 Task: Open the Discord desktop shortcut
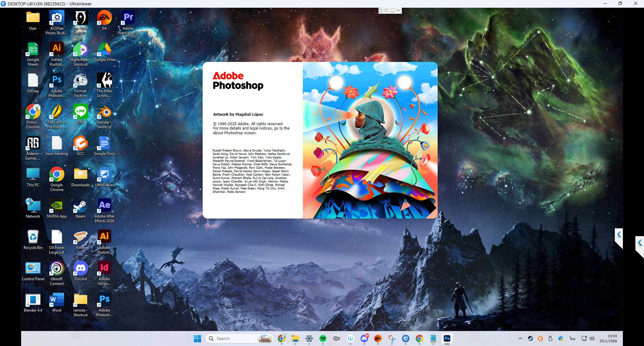(80, 271)
